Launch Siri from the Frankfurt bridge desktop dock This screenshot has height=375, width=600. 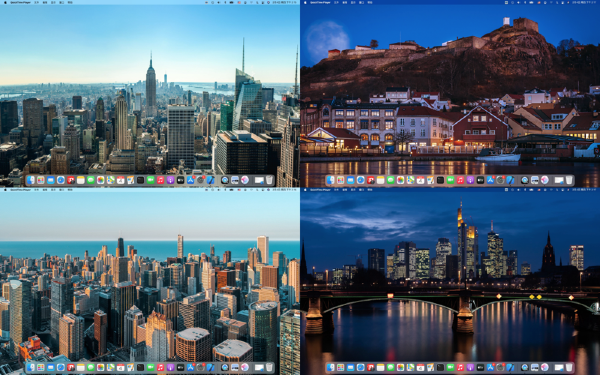pos(545,367)
